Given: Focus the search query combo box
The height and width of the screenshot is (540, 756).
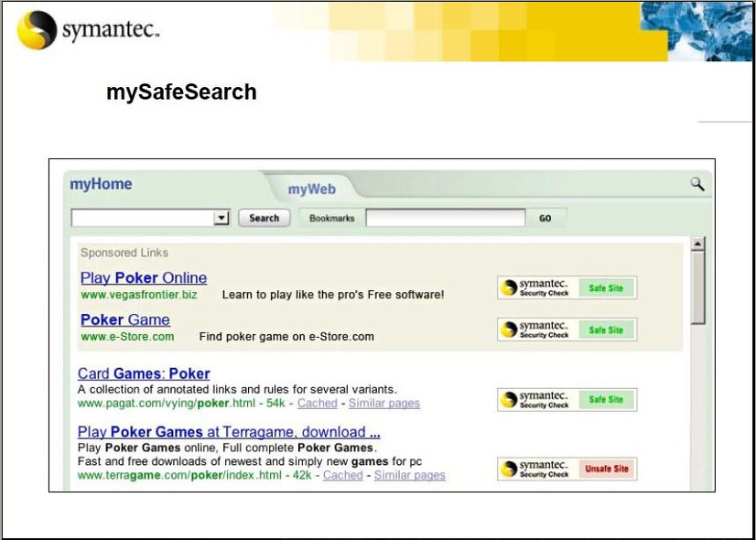Looking at the screenshot, I should 150,218.
